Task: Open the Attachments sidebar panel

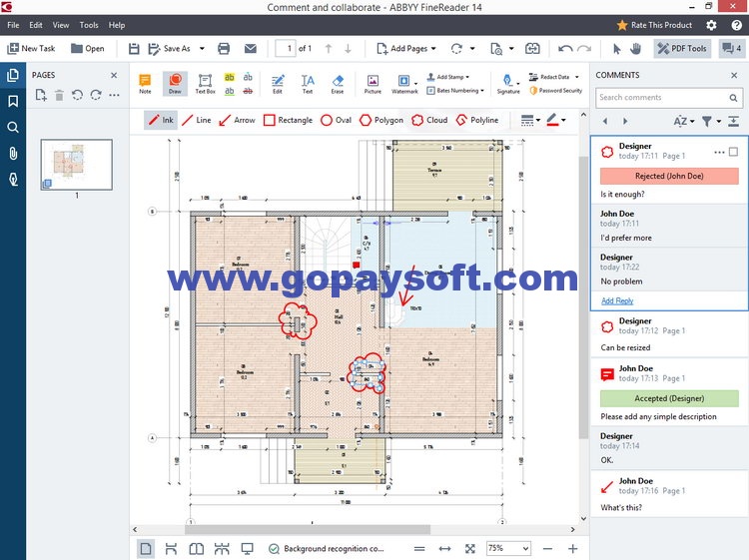Action: click(x=13, y=154)
